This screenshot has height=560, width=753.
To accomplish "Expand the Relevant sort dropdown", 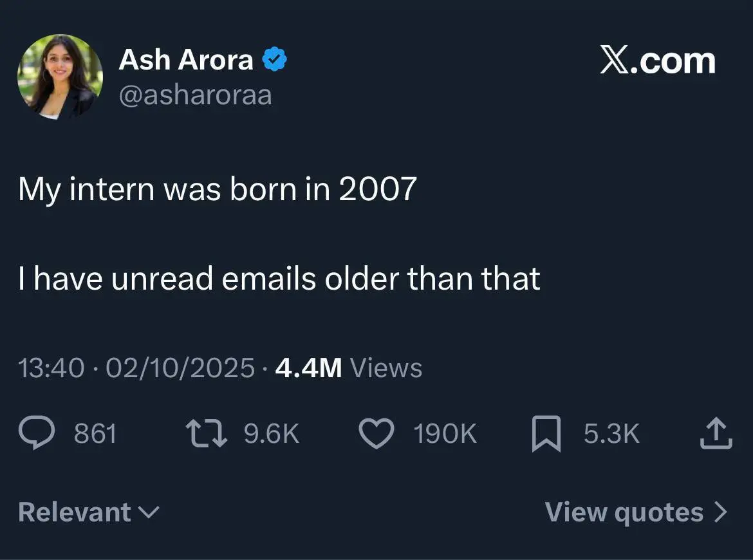I will tap(89, 512).
